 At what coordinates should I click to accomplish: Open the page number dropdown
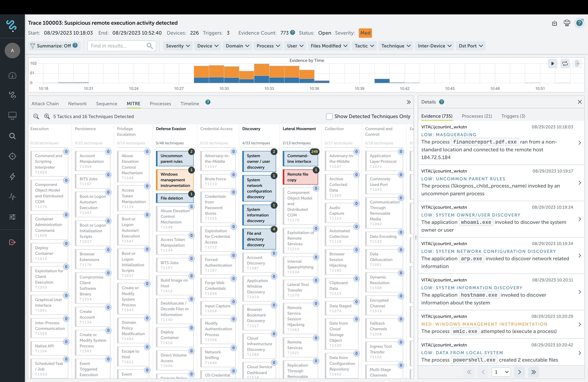point(501,372)
